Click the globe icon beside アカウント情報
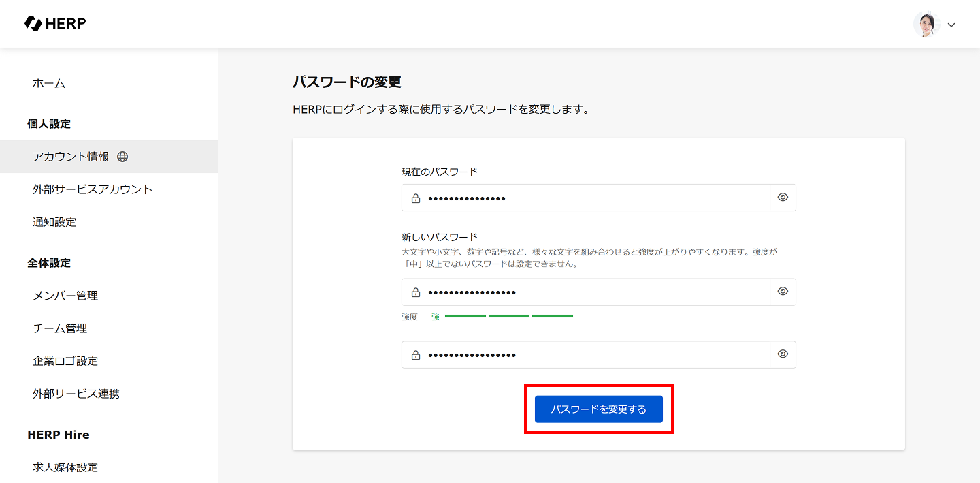The image size is (980, 483). pyautogui.click(x=122, y=157)
